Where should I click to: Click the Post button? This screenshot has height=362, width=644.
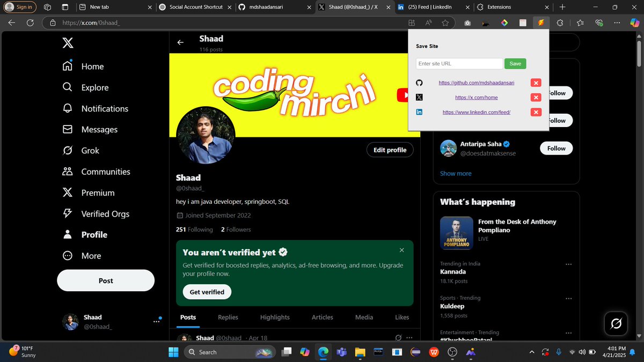(x=106, y=280)
